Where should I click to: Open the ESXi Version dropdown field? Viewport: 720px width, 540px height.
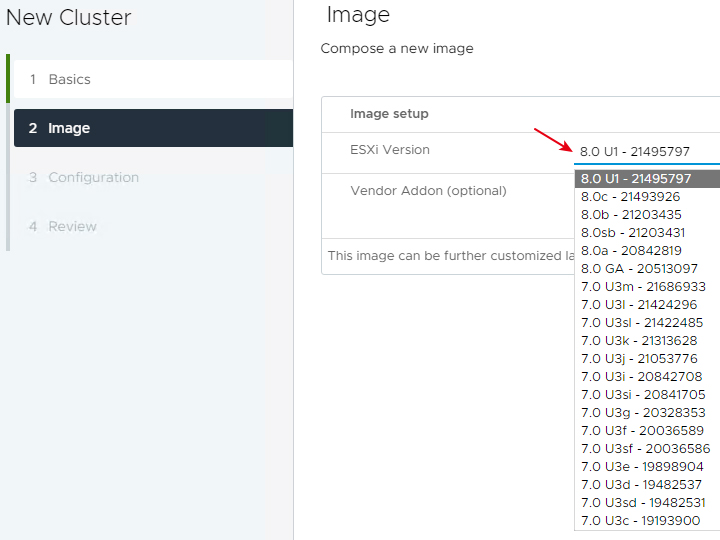coord(647,152)
